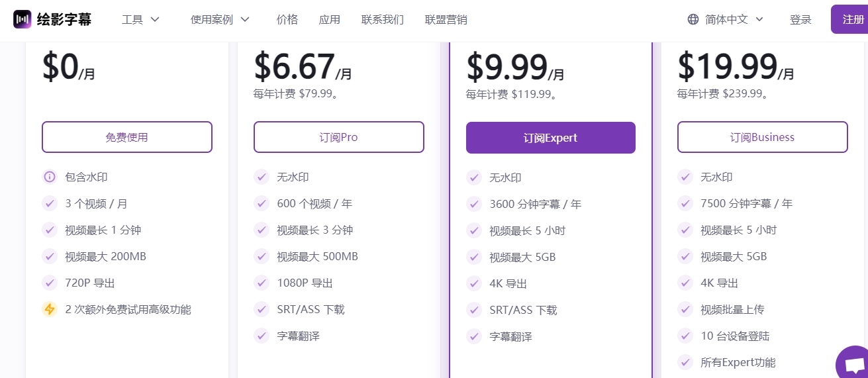Select the 订阅Business button
The image size is (868, 378).
pos(763,137)
